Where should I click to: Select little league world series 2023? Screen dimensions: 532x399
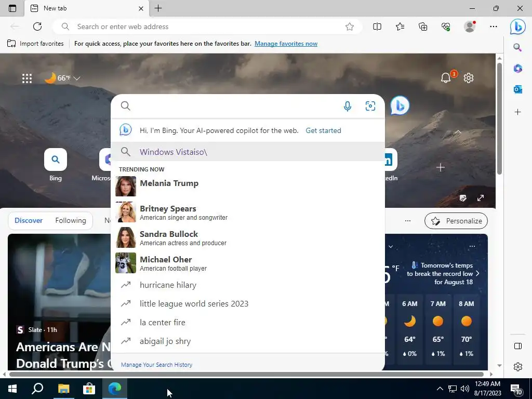(248, 303)
